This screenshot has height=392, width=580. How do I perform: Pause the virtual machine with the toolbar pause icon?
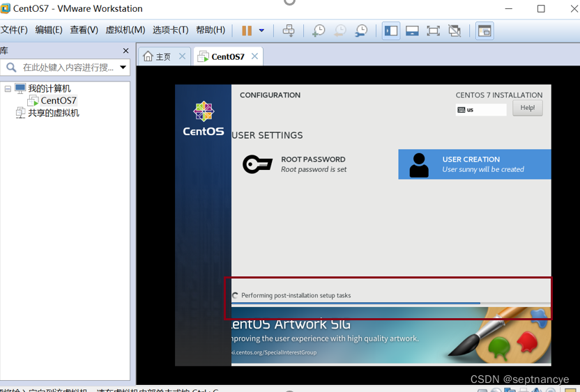click(247, 31)
